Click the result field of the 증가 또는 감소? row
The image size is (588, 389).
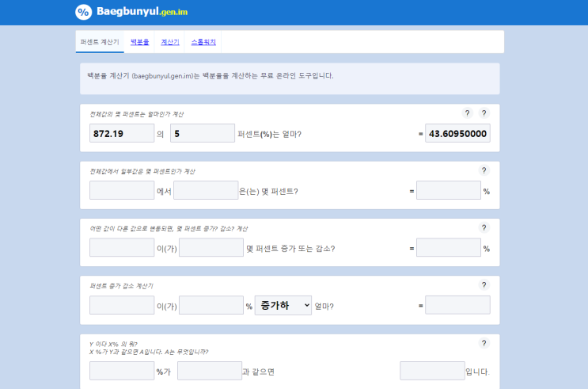pyautogui.click(x=449, y=247)
